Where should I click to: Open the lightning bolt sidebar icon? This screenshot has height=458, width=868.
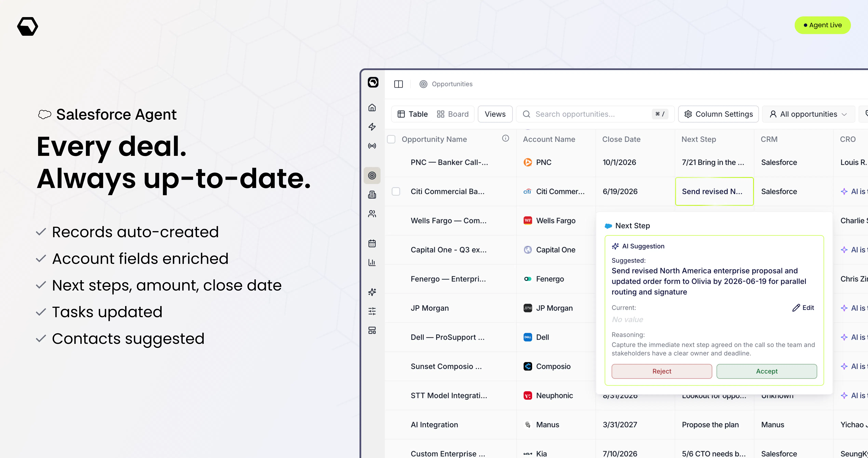tap(372, 127)
